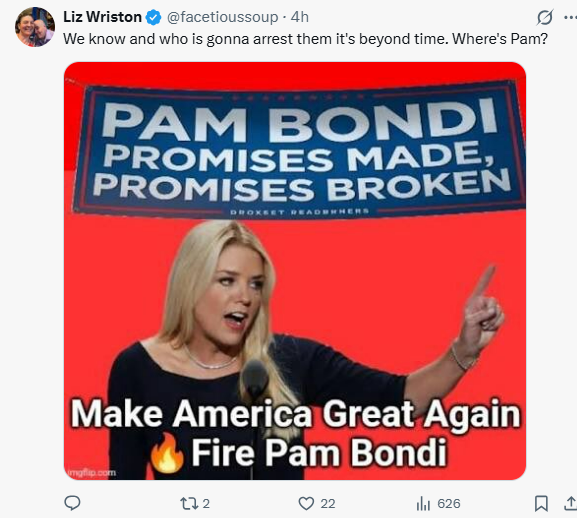Click the Fire Pam Bondi caption
This screenshot has width=577, height=518.
click(319, 452)
